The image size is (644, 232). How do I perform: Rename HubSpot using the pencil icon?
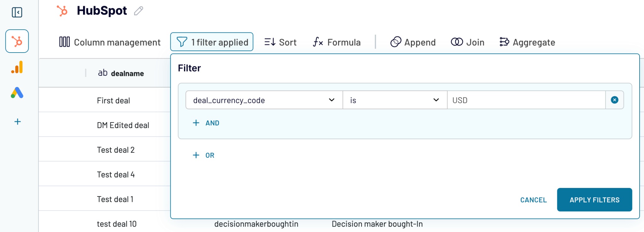[x=138, y=10]
